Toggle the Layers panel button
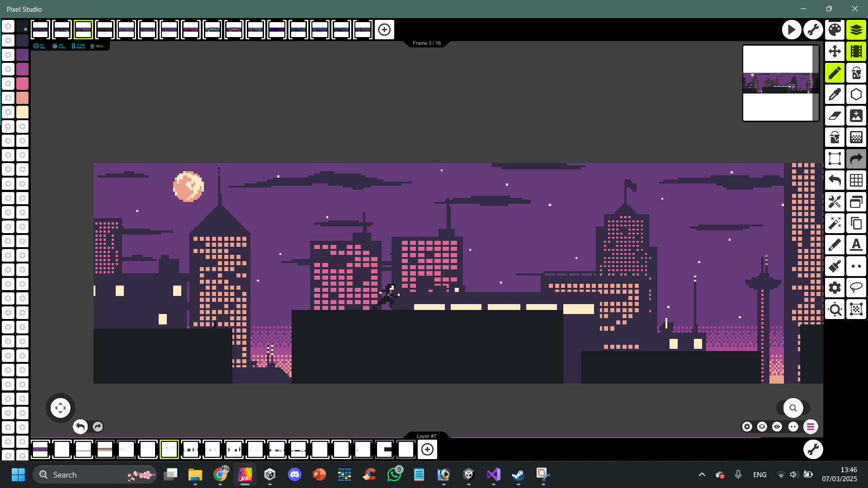Viewport: 868px width, 488px height. pyautogui.click(x=856, y=30)
